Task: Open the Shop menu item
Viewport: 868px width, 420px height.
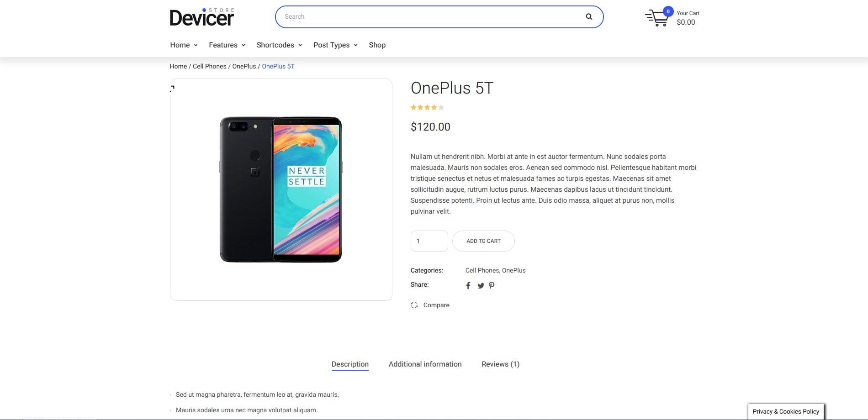Action: point(377,45)
